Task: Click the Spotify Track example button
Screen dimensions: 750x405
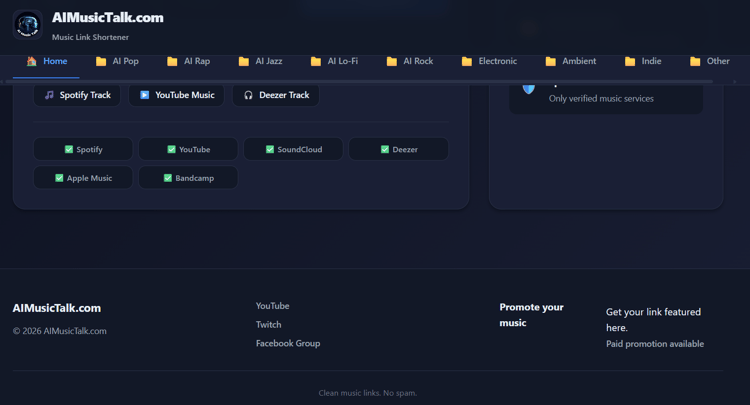Action: [77, 95]
